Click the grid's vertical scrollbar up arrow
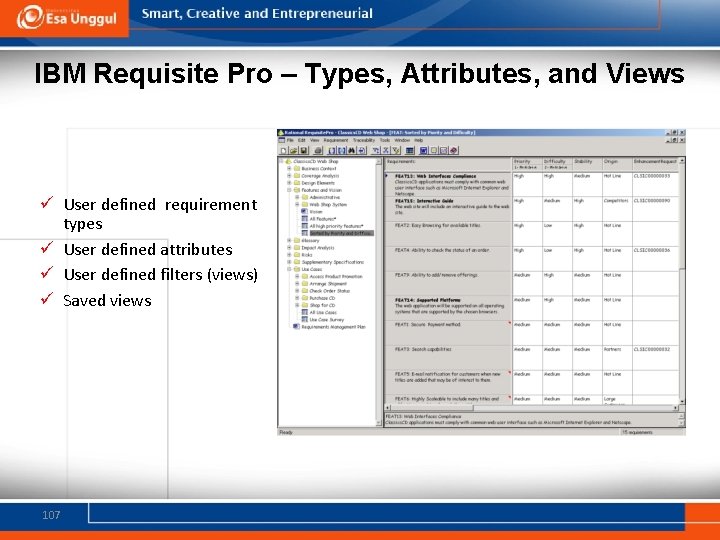The height and width of the screenshot is (540, 720). [682, 161]
